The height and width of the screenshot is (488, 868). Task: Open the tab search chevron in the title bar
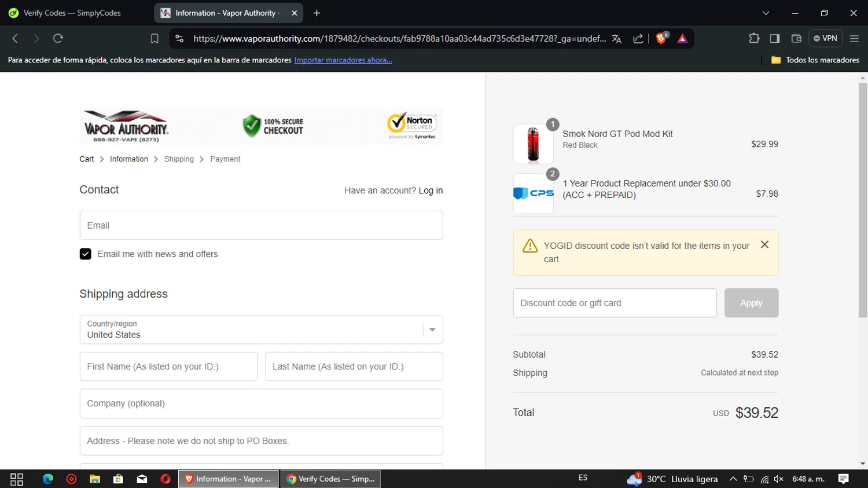point(766,13)
